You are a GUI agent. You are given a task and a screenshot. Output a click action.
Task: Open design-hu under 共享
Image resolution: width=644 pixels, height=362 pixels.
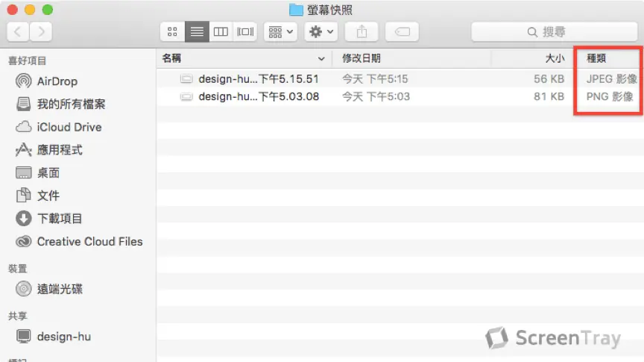(63, 337)
